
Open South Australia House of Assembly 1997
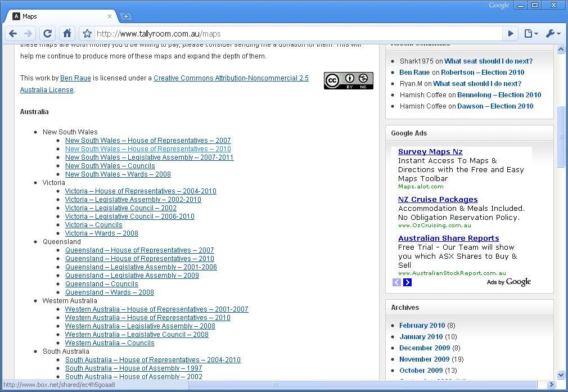coord(133,368)
